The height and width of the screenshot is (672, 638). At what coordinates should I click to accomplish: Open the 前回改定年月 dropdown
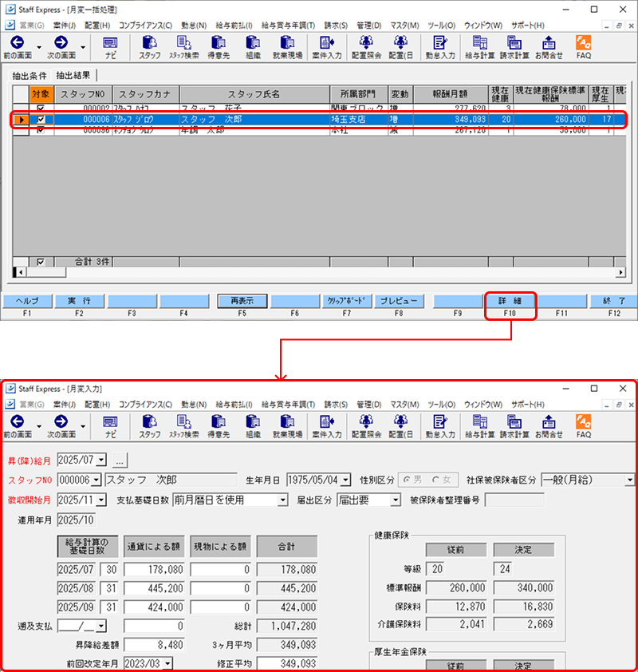point(167,663)
